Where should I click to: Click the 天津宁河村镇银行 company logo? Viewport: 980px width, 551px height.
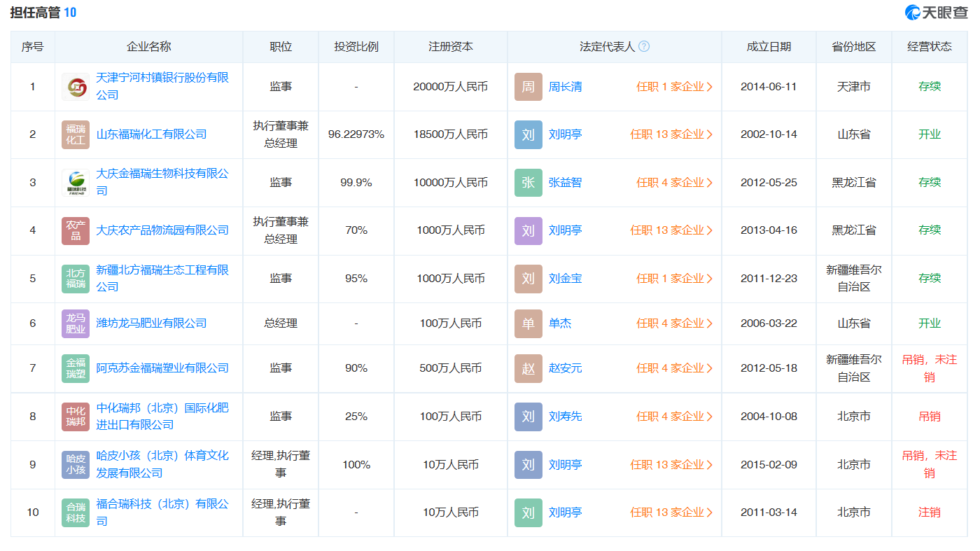76,87
